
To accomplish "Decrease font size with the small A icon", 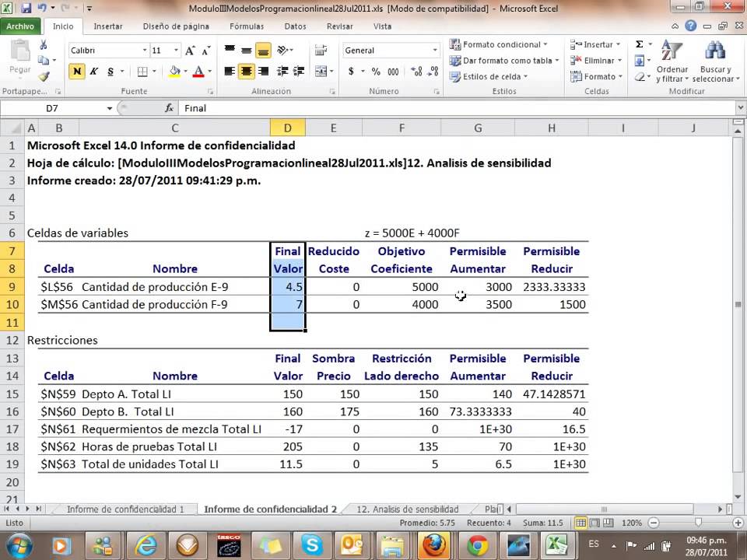I will click(205, 51).
